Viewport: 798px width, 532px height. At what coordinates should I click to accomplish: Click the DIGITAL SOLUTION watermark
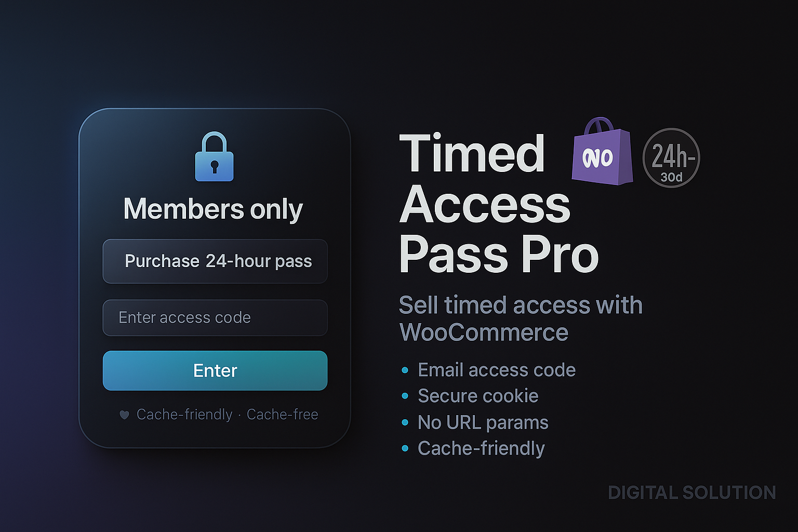(691, 493)
